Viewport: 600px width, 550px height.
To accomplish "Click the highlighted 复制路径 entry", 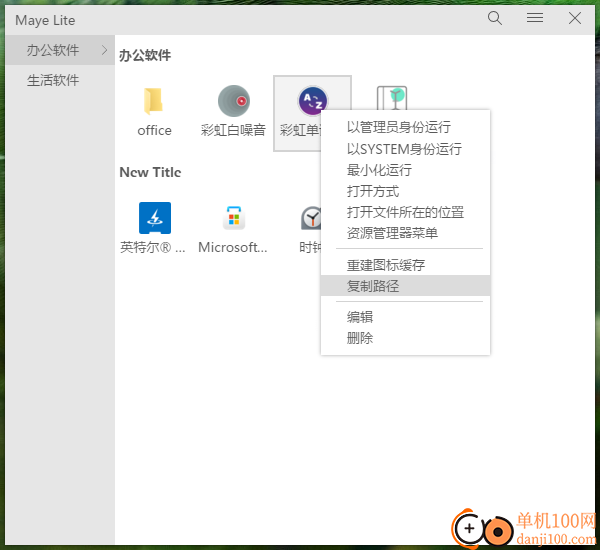I will 405,286.
